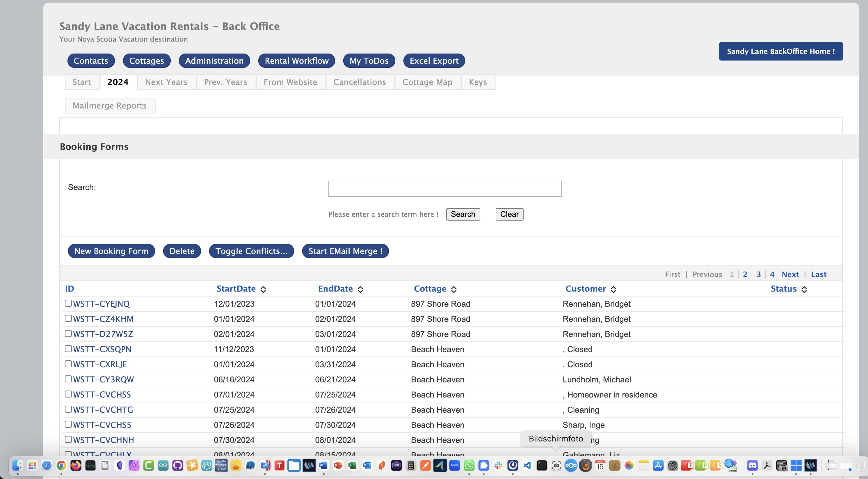Check the box for WSTT-CXRLJE
The image size is (868, 479).
(x=68, y=364)
